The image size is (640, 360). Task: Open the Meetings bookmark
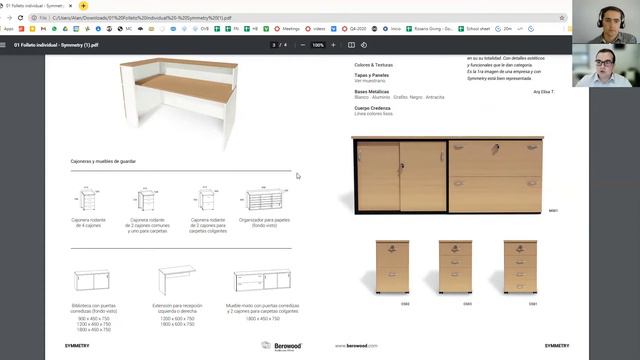tap(287, 29)
